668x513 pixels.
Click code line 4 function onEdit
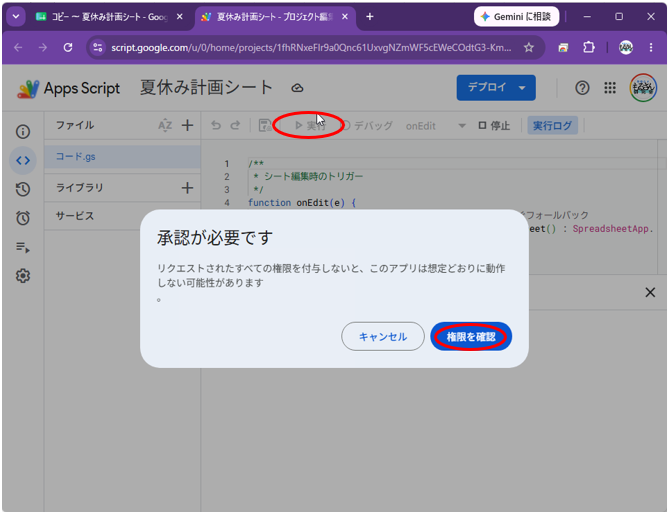click(302, 202)
